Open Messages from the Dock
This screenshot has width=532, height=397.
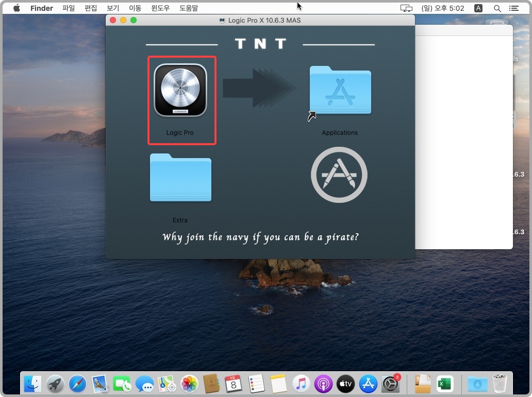[x=144, y=384]
